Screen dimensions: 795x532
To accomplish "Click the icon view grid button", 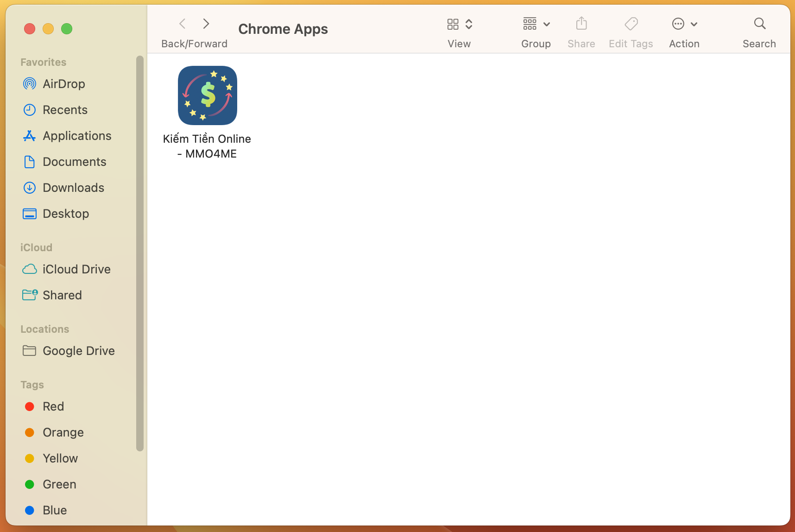I will 453,24.
